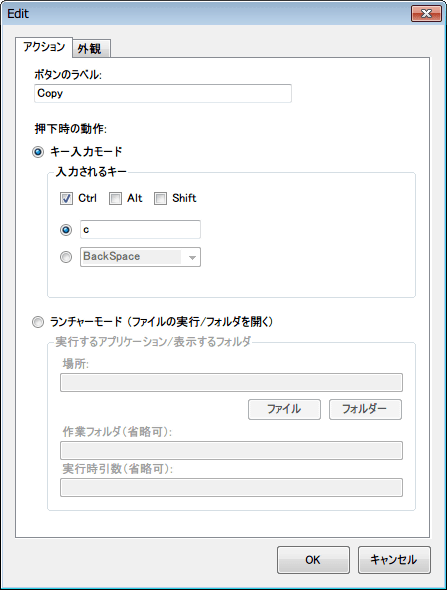Confirm with the OK button
Screen dimensions: 447x590
click(x=313, y=560)
